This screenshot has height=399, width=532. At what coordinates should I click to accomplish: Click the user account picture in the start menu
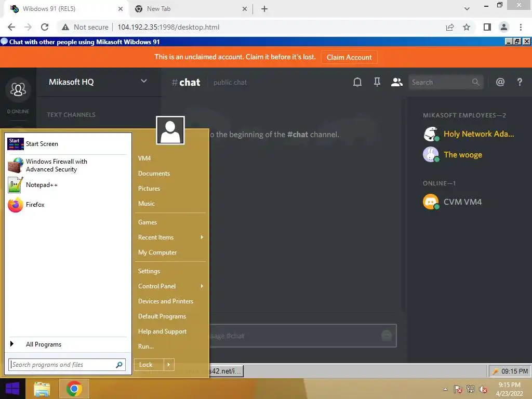(x=170, y=130)
